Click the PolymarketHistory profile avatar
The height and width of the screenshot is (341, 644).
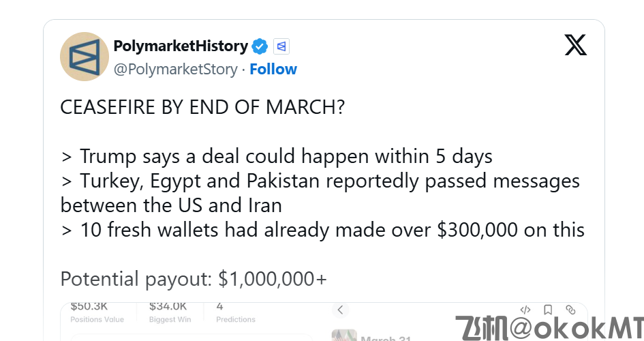[85, 57]
